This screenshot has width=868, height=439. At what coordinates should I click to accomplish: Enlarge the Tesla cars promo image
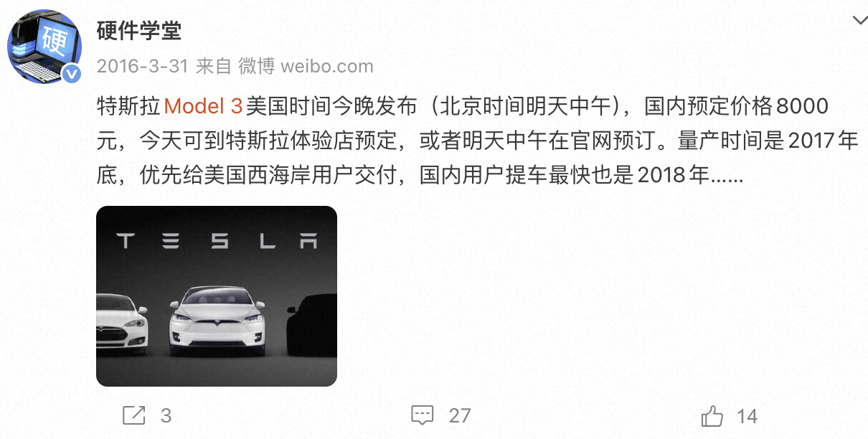tap(217, 296)
